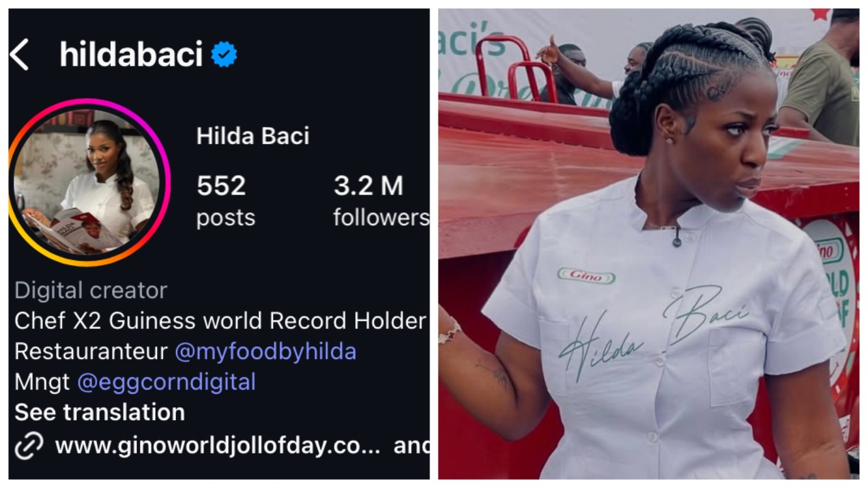The width and height of the screenshot is (868, 488).
Task: Click the word Restauranteur in bio
Action: click(x=91, y=351)
